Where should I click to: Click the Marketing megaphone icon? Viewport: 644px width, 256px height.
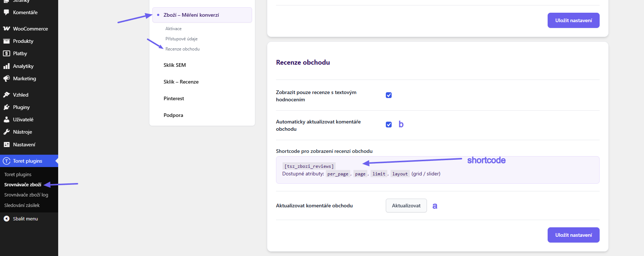tap(7, 78)
